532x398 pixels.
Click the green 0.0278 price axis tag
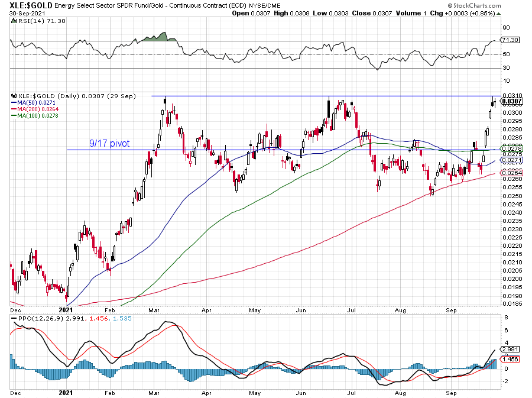pyautogui.click(x=511, y=148)
